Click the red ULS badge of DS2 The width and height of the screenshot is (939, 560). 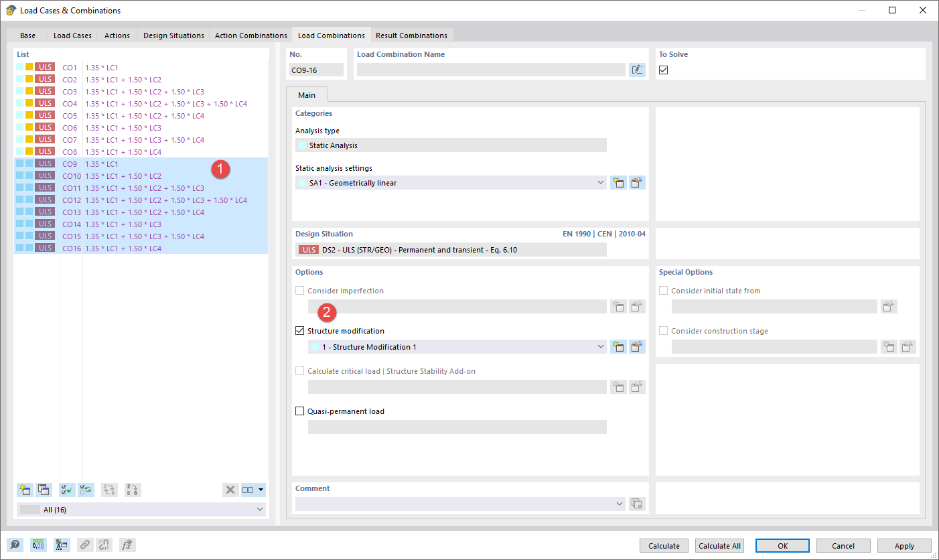click(309, 250)
